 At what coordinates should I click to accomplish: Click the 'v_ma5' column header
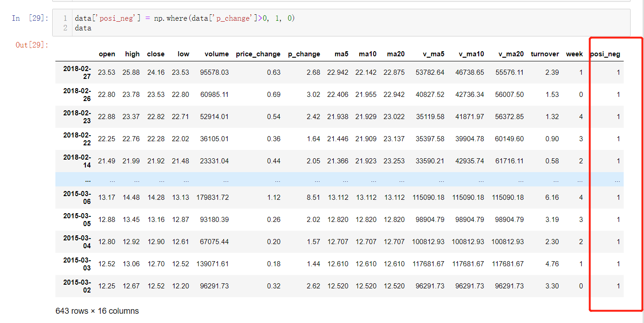click(x=433, y=54)
